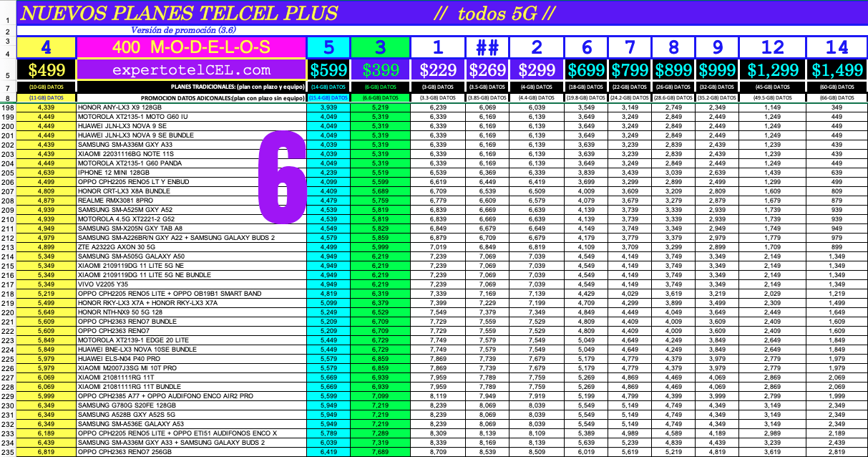
Task: Click 'MOTOROLA XT2135-1 G60 PANDA' cell
Action: pyautogui.click(x=191, y=163)
